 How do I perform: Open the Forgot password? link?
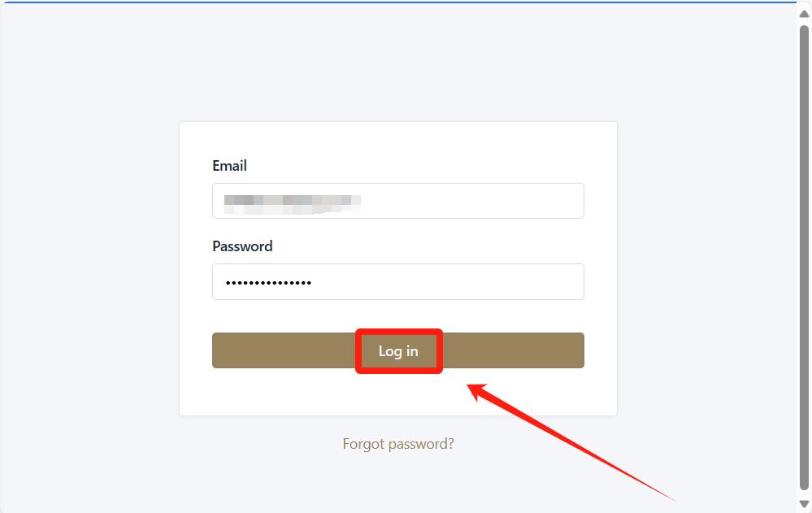(x=398, y=444)
